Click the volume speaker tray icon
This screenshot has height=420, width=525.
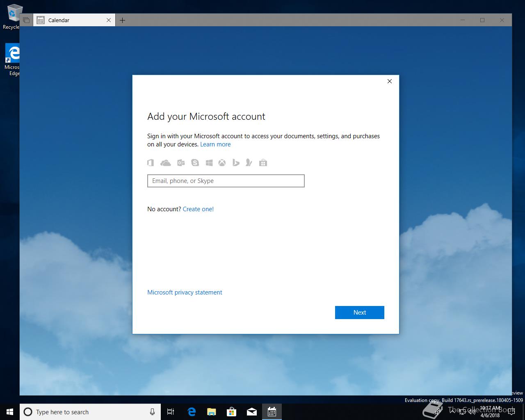(472, 412)
